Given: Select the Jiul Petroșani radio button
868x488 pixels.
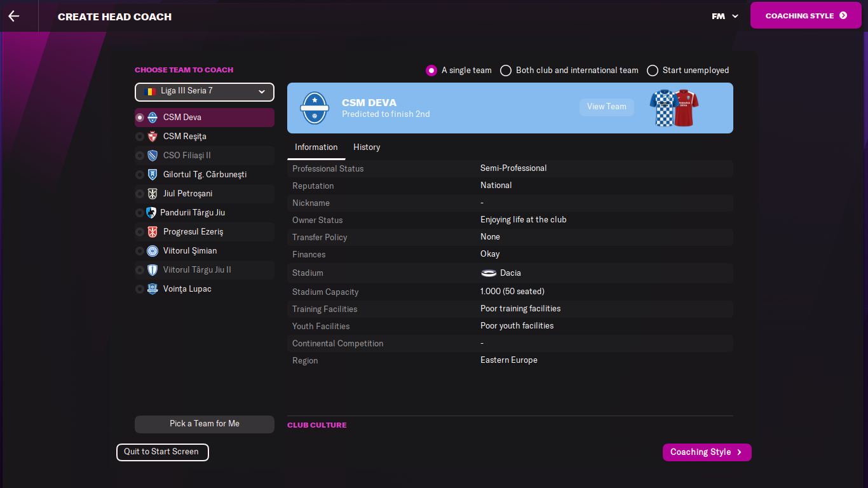Looking at the screenshot, I should coord(140,194).
